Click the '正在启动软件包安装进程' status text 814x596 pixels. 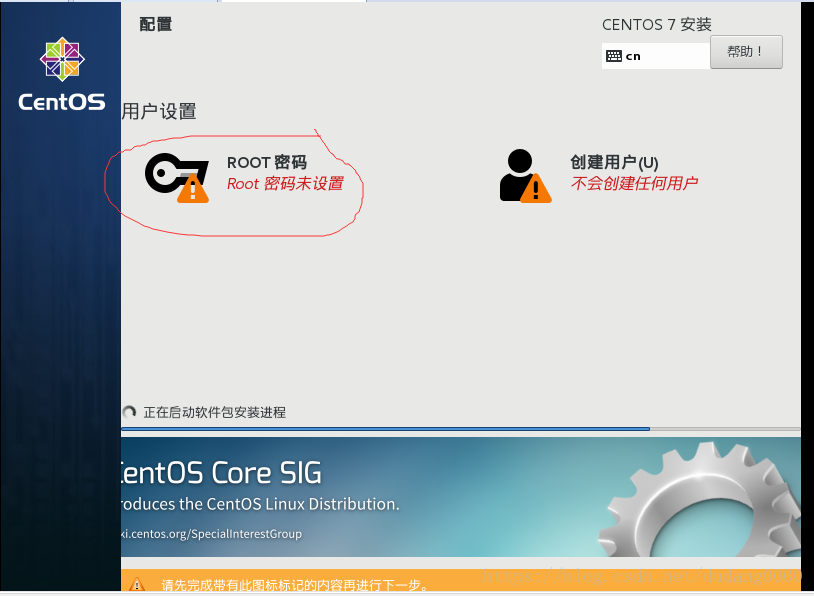(x=214, y=413)
